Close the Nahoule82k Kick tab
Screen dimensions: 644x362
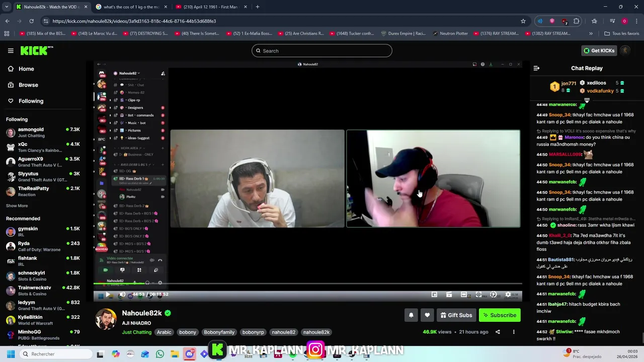[x=86, y=7]
